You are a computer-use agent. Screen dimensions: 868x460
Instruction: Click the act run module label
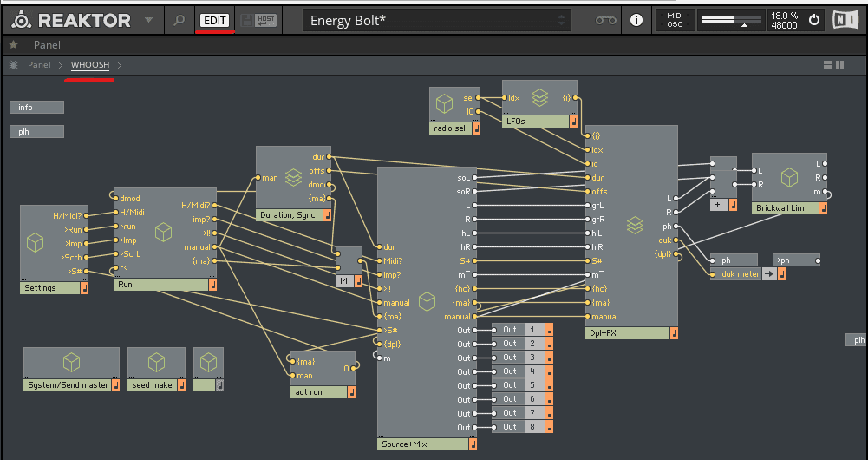pos(318,391)
